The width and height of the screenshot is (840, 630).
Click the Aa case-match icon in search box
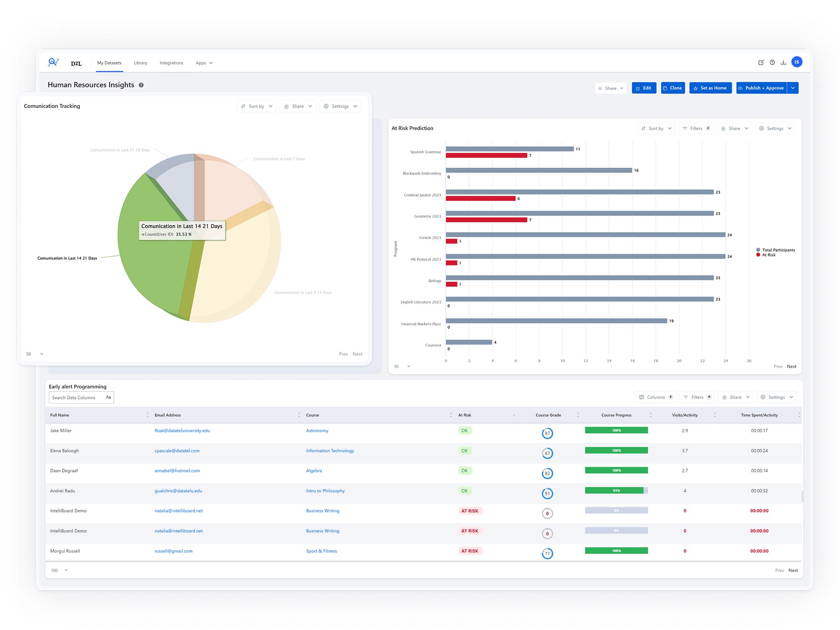[108, 397]
